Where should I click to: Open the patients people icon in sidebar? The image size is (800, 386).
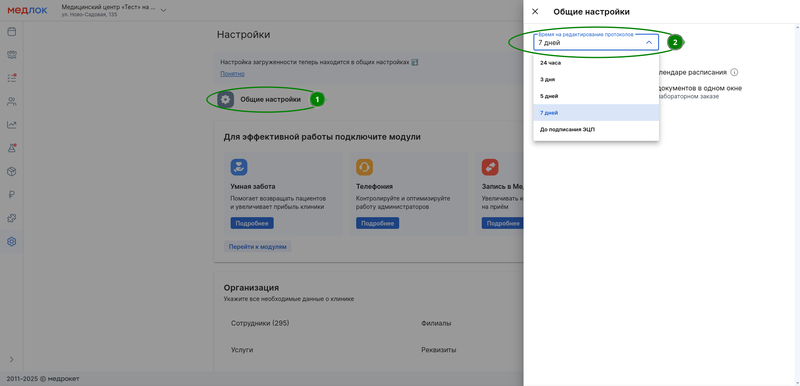coord(11,101)
